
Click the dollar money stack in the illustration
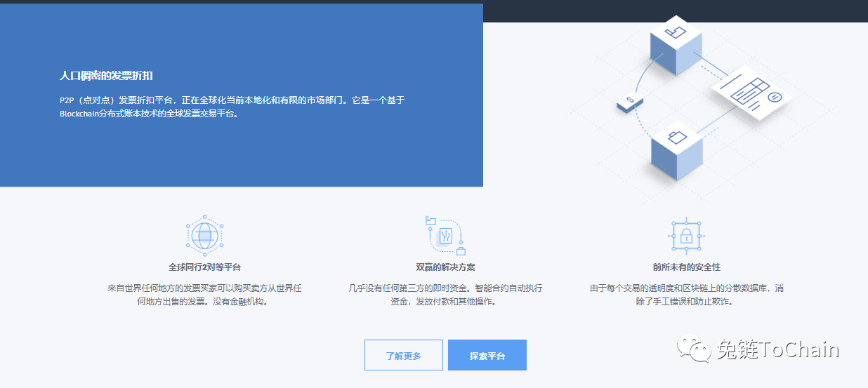pos(631,102)
